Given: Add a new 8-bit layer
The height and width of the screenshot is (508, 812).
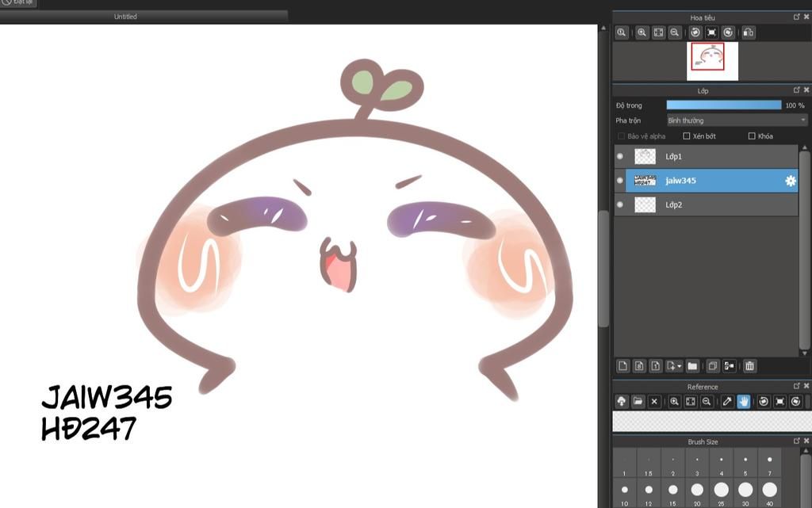Looking at the screenshot, I should coord(640,366).
